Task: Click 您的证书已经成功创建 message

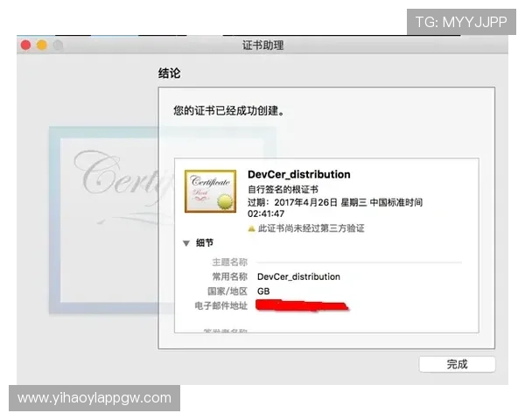Action: point(228,110)
